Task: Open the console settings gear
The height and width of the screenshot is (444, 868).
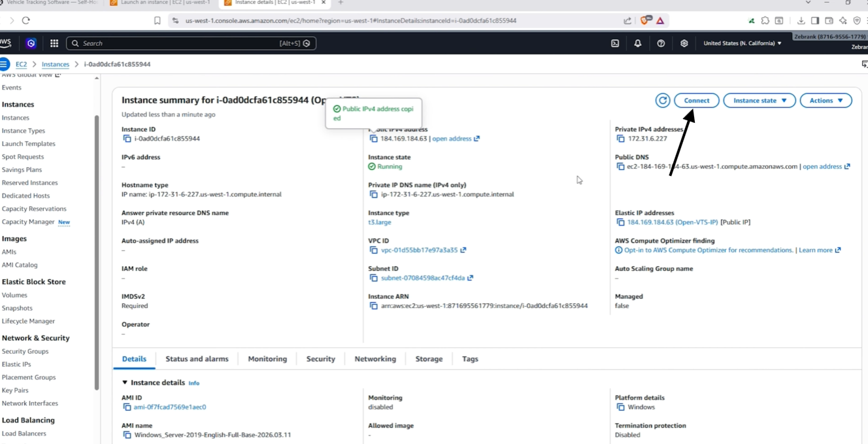Action: pyautogui.click(x=684, y=43)
